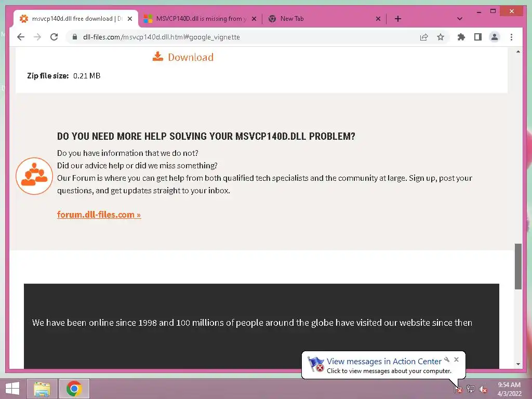Click the scrollbar up arrow
This screenshot has height=399, width=532.
click(x=518, y=51)
